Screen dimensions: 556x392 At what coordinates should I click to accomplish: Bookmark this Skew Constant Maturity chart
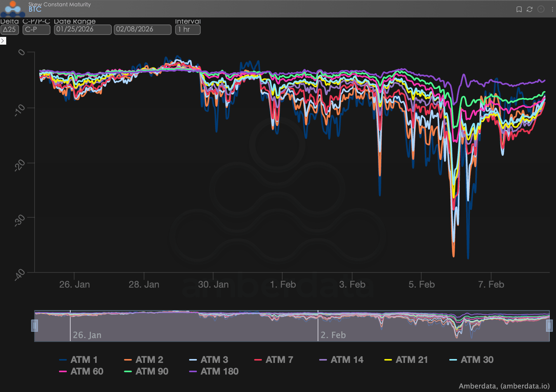coord(519,9)
